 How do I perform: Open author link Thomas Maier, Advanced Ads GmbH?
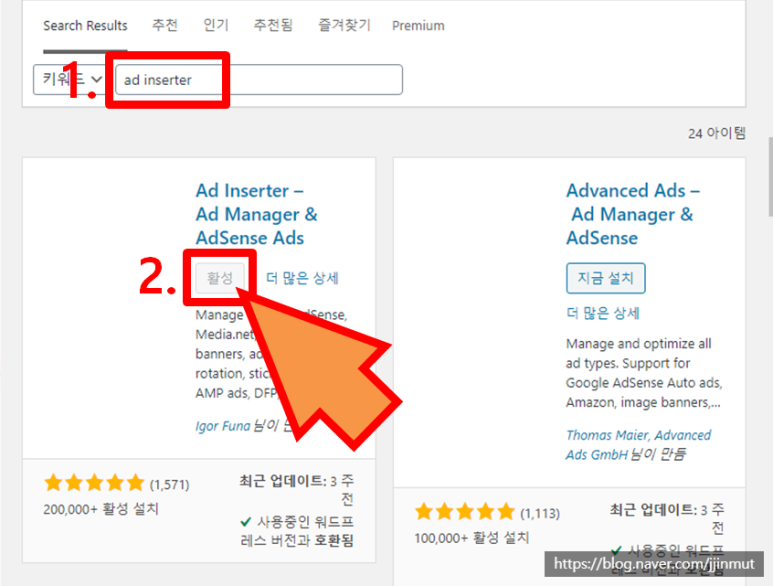638,445
